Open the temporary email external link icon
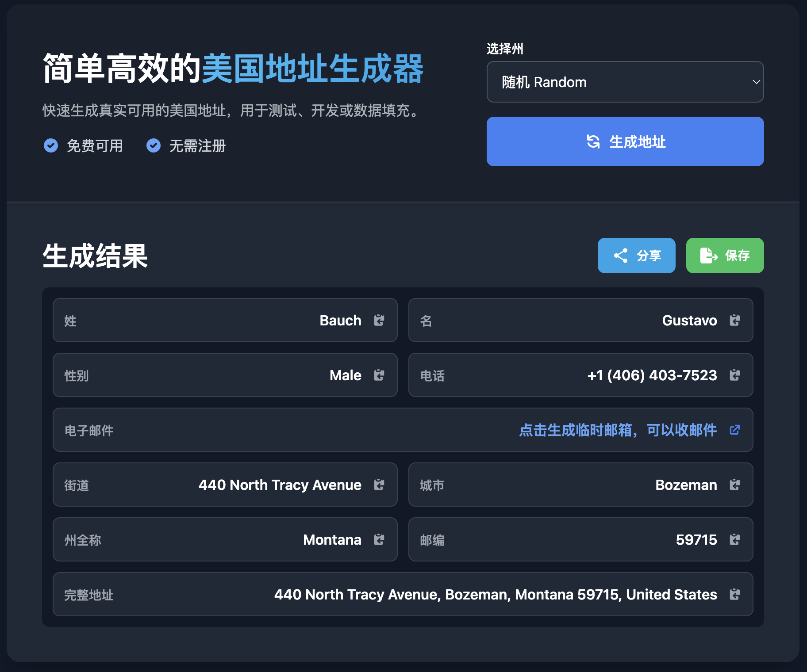 point(735,430)
